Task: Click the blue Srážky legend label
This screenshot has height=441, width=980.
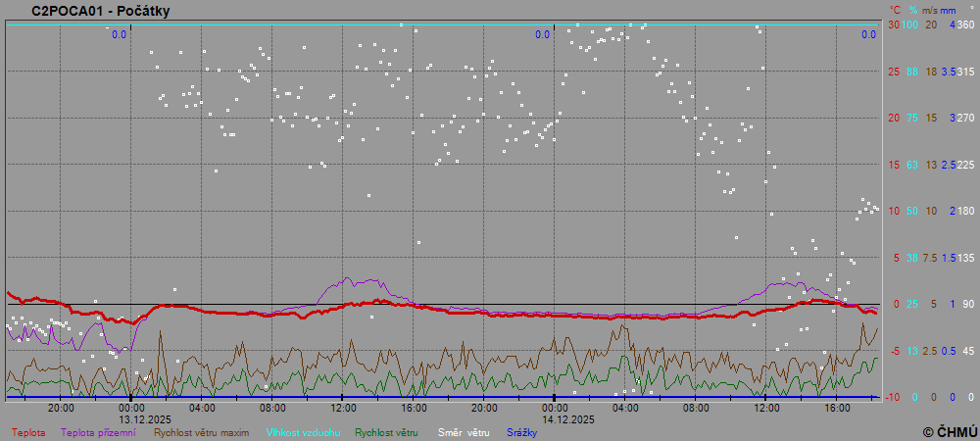Action: [x=521, y=432]
